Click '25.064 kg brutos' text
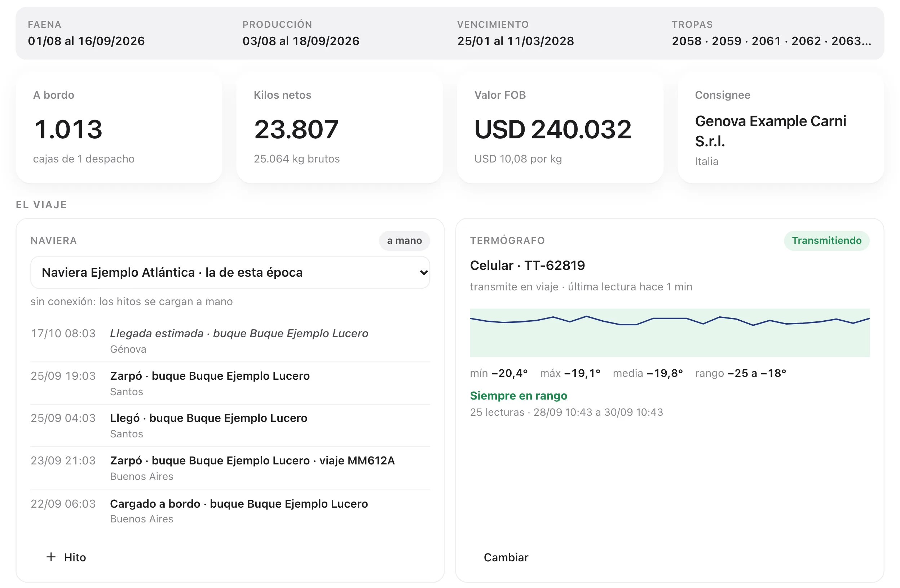This screenshot has height=588, width=900. [296, 159]
